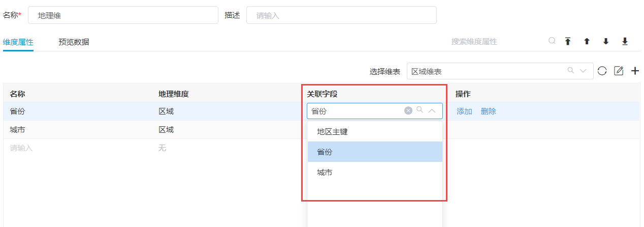644x227 pixels.
Task: Click the move-to-top arrow icon
Action: click(568, 41)
